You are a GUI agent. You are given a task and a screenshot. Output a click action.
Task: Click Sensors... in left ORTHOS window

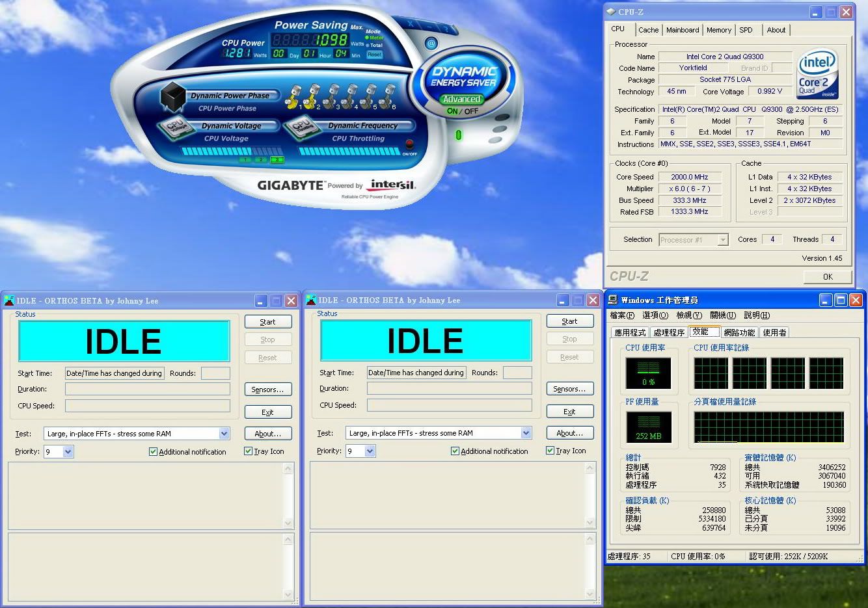[x=268, y=390]
